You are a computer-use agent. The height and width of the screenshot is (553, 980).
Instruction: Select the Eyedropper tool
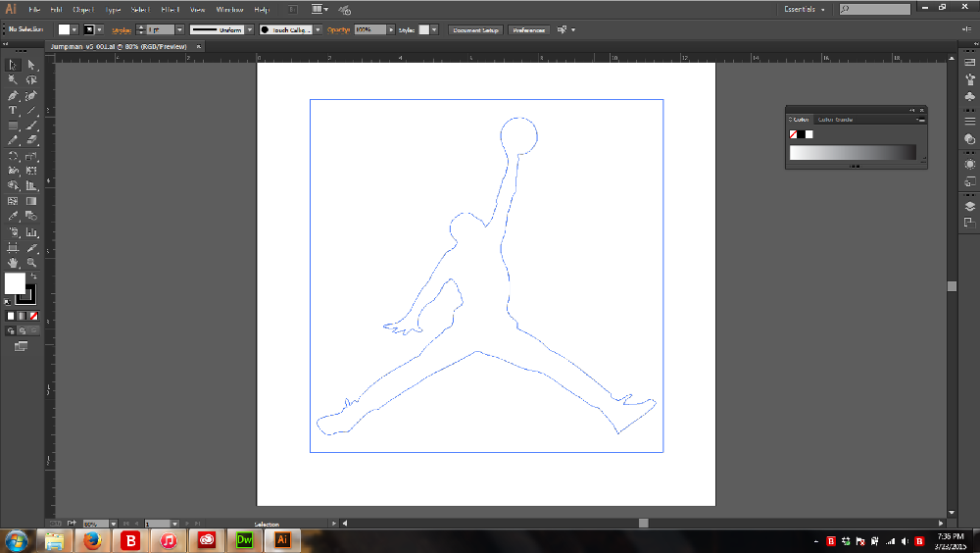point(13,217)
